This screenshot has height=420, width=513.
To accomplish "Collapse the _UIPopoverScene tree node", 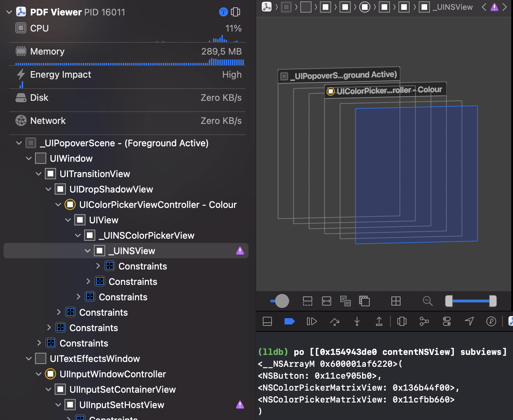I will 19,143.
